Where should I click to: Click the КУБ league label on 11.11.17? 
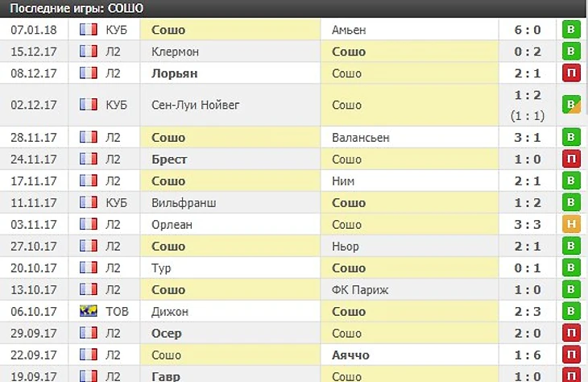117,203
